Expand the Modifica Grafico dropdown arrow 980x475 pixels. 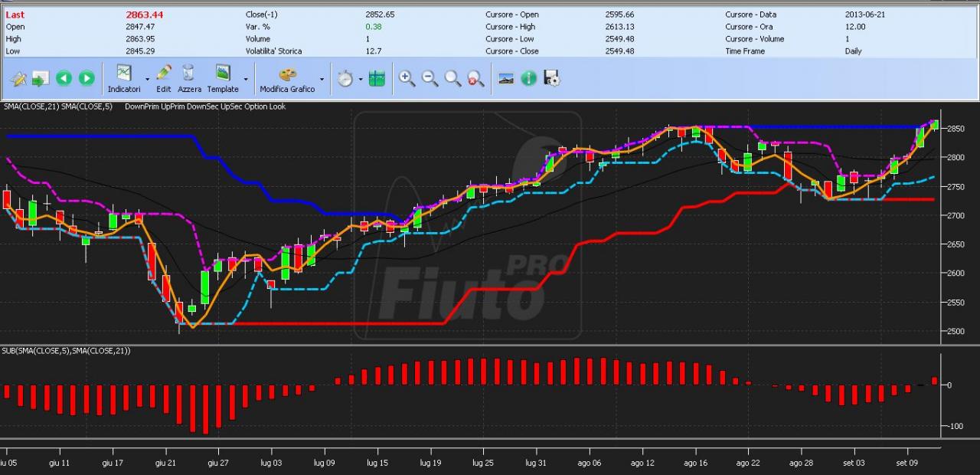pos(322,79)
